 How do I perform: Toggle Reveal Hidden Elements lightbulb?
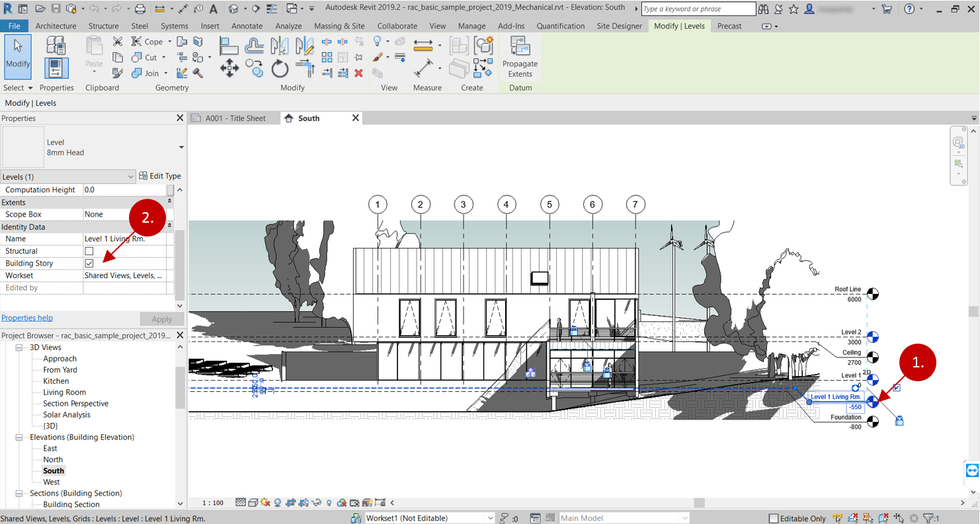coord(329,503)
